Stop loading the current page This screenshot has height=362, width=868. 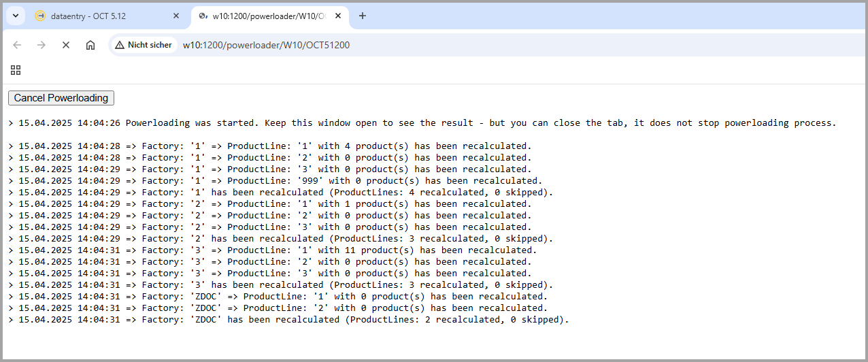66,45
